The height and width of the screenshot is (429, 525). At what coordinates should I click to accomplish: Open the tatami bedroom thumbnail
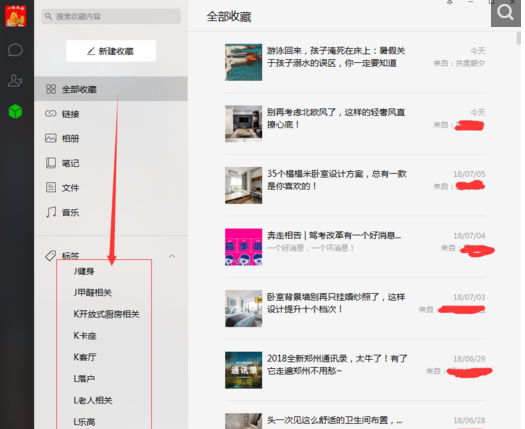point(243,185)
